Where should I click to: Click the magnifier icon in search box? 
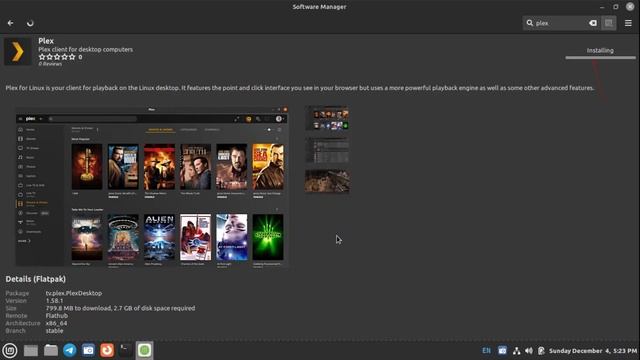pos(530,23)
